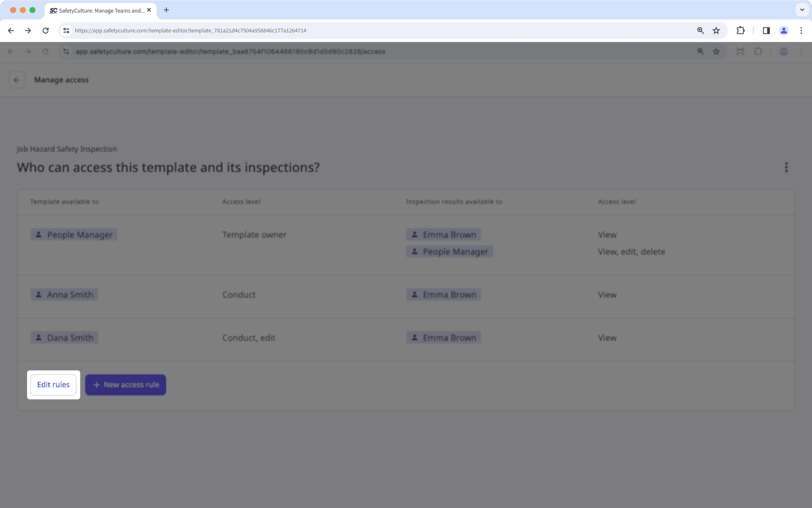Click the browser back arrow icon
The height and width of the screenshot is (508, 812).
coord(11,30)
